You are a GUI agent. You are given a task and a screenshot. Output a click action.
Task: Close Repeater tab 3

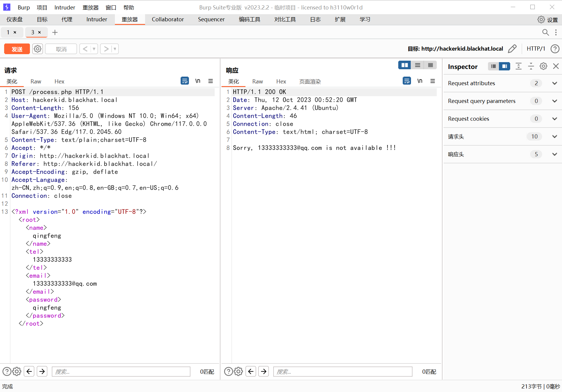[x=39, y=32]
